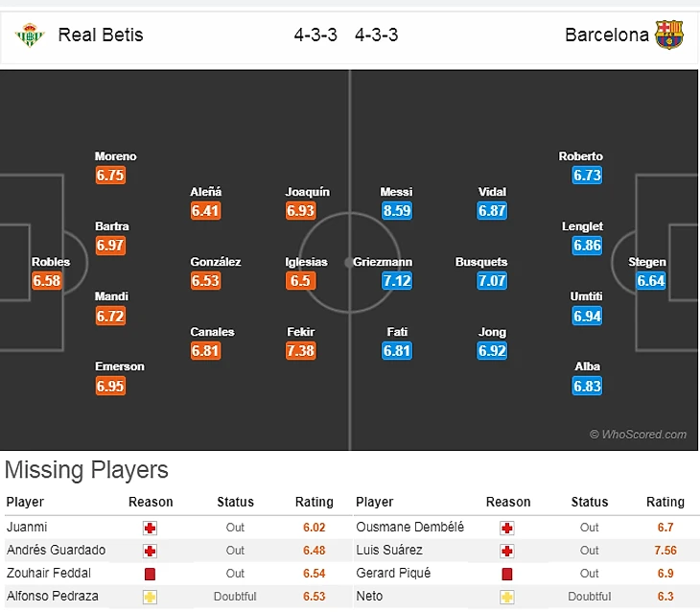Click Luis Suárez's injury cross icon
Screen dimensions: 700x612
(507, 551)
